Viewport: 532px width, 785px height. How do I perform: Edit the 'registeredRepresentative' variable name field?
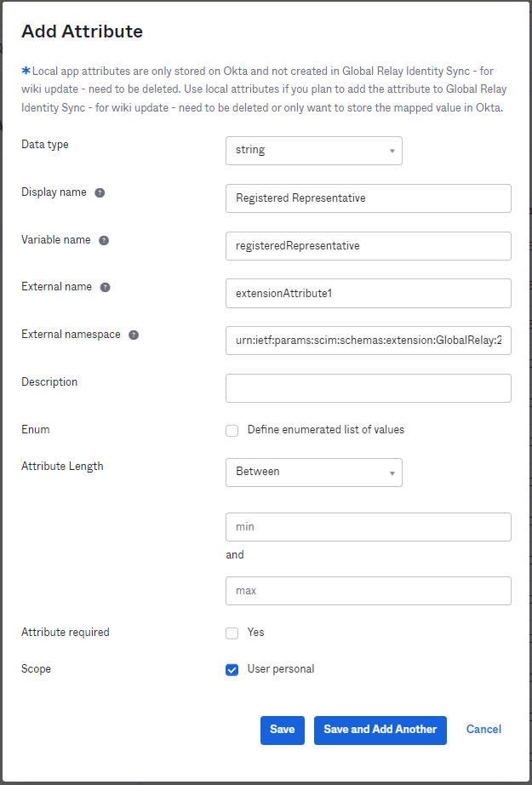click(368, 245)
